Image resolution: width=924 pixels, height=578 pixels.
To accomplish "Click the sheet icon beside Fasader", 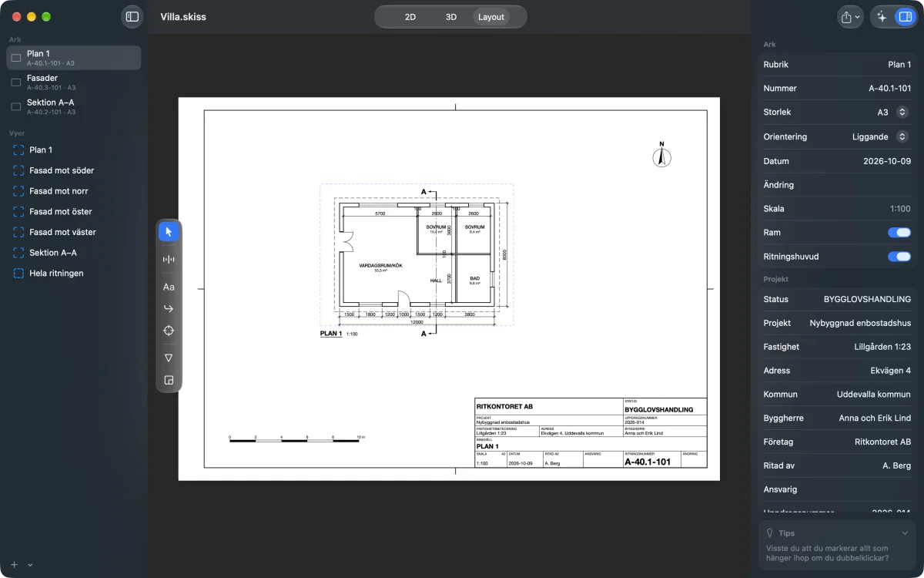I will click(x=16, y=82).
